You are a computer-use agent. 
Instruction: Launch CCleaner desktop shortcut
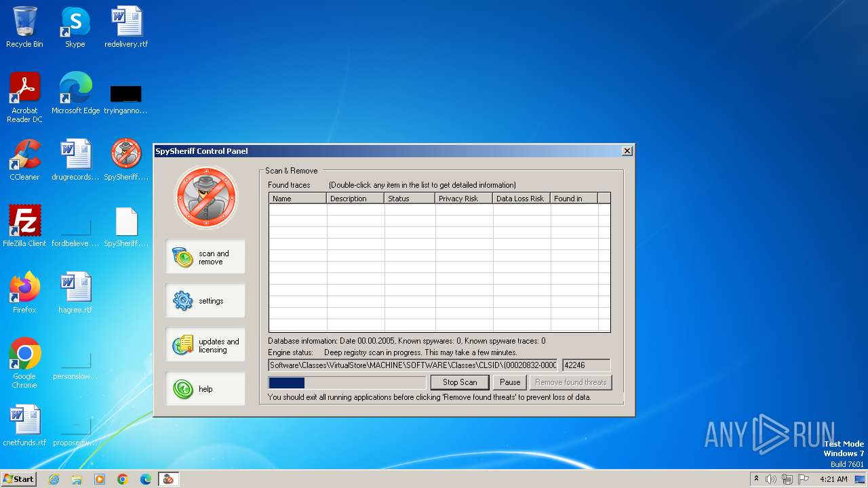coord(24,160)
